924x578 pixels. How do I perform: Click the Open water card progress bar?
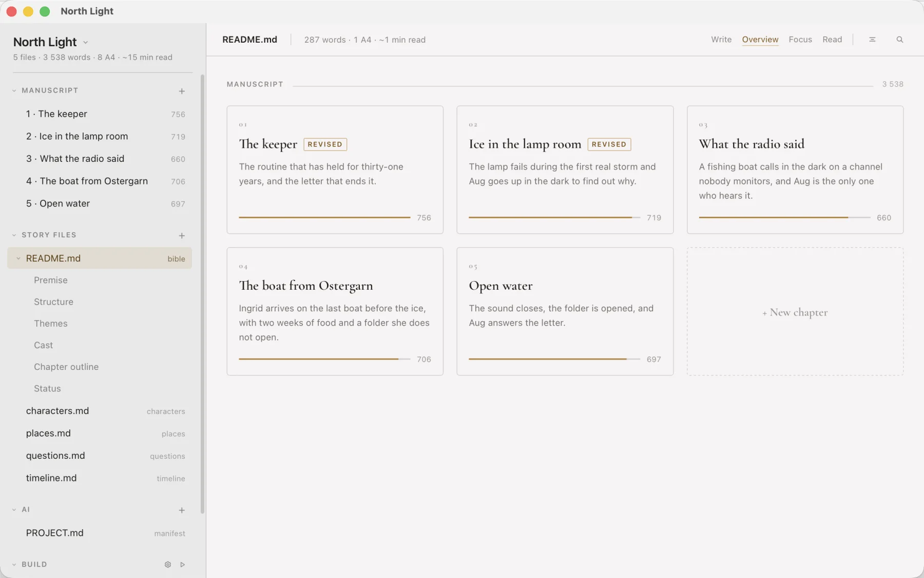point(554,359)
